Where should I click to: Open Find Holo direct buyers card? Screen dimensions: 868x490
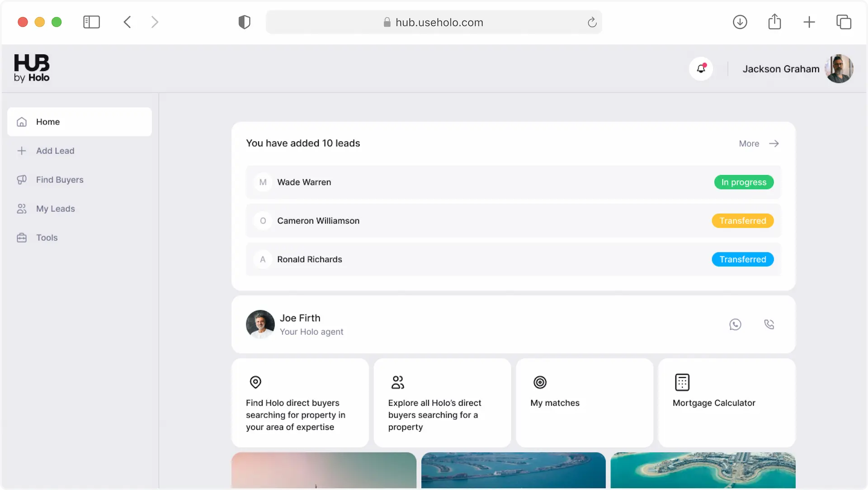coord(300,403)
